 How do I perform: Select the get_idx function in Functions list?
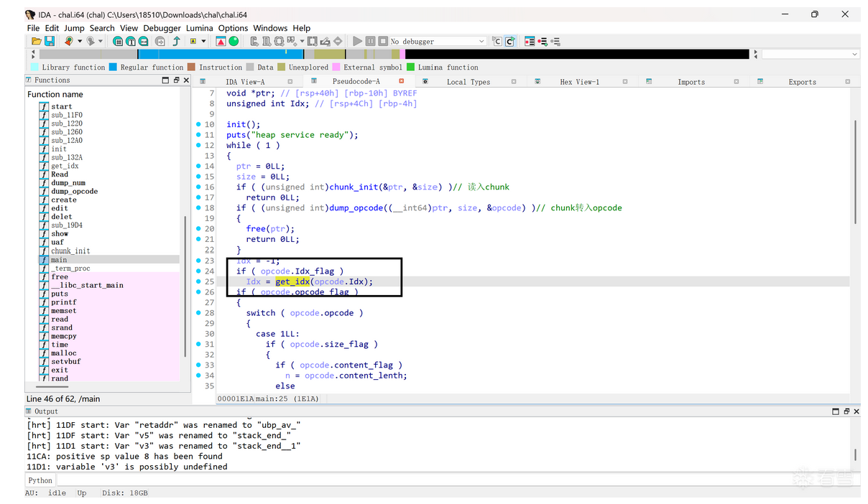[x=65, y=166]
